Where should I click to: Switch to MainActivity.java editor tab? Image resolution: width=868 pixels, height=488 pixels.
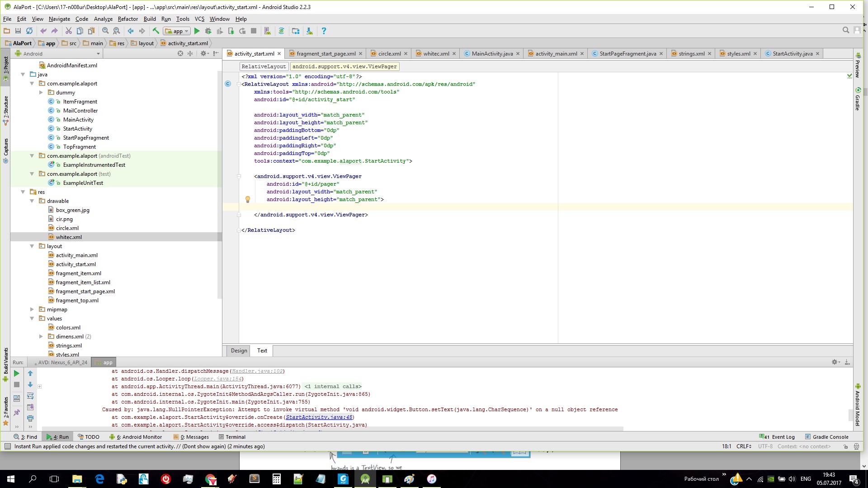click(492, 53)
